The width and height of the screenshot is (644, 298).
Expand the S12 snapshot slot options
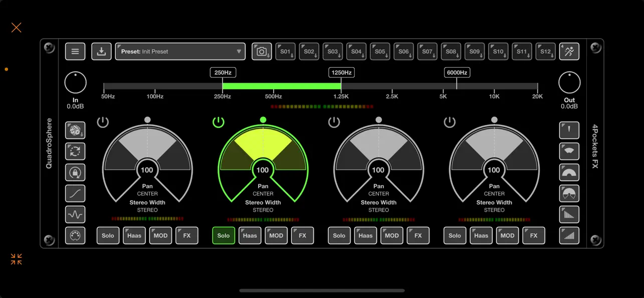[x=545, y=51]
